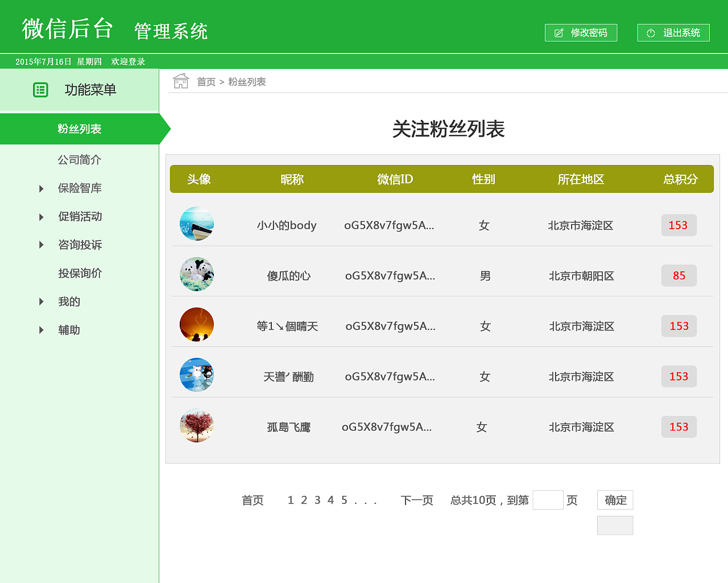Image resolution: width=728 pixels, height=583 pixels.
Task: Open 咨询投诉 menu item
Action: 80,245
